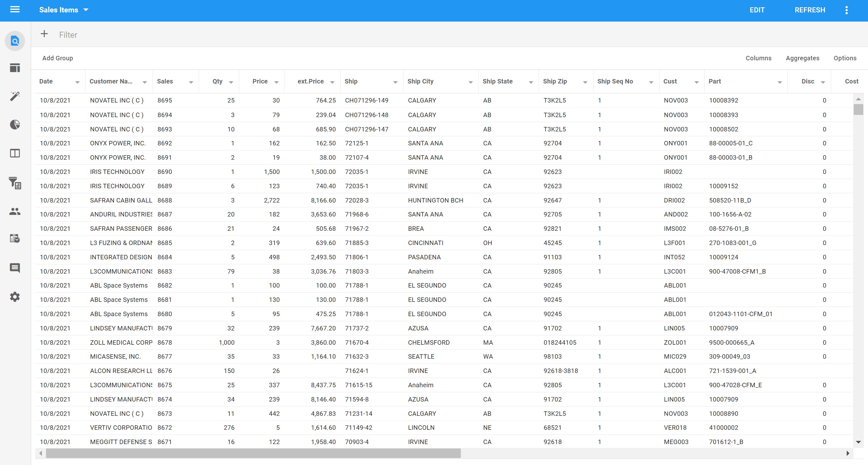Screen dimensions: 868x465
Task: Open the Columns menu
Action: [x=758, y=58]
